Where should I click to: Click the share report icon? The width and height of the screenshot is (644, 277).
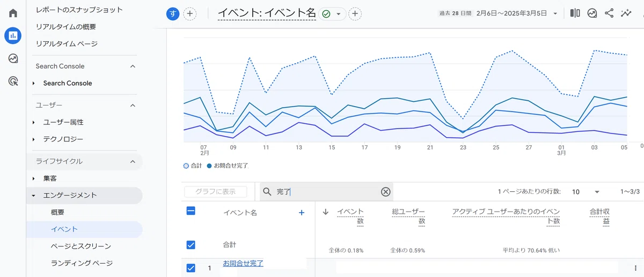pyautogui.click(x=609, y=13)
